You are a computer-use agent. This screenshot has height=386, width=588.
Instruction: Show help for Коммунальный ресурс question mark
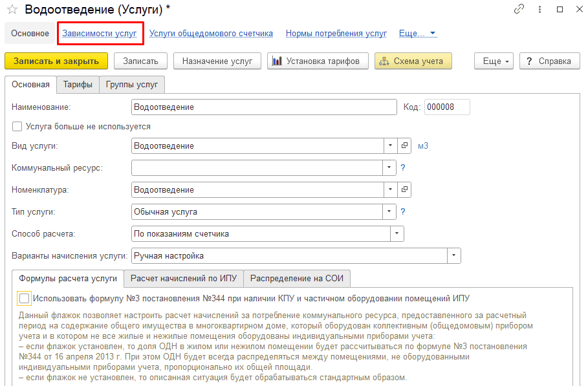[403, 167]
